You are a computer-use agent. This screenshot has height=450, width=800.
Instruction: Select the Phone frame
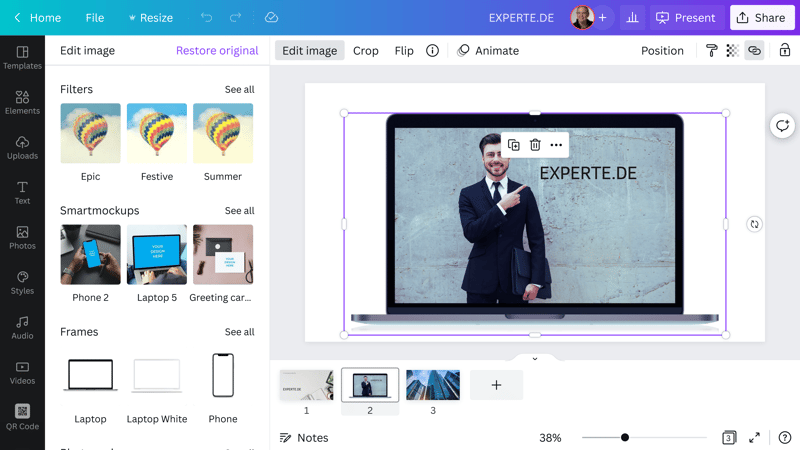tap(223, 376)
